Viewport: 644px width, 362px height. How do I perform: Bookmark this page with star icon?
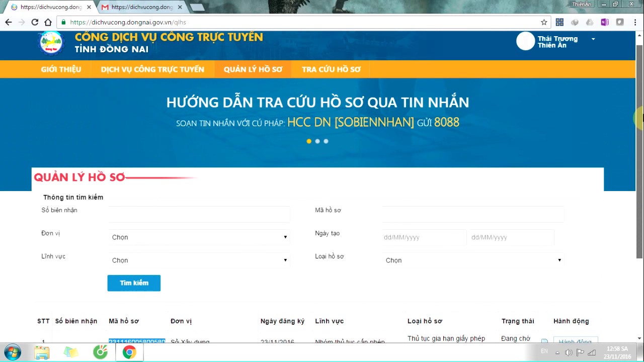544,22
